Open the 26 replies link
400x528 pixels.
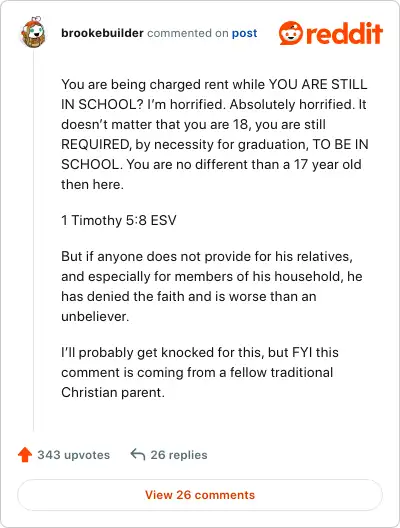click(x=179, y=455)
